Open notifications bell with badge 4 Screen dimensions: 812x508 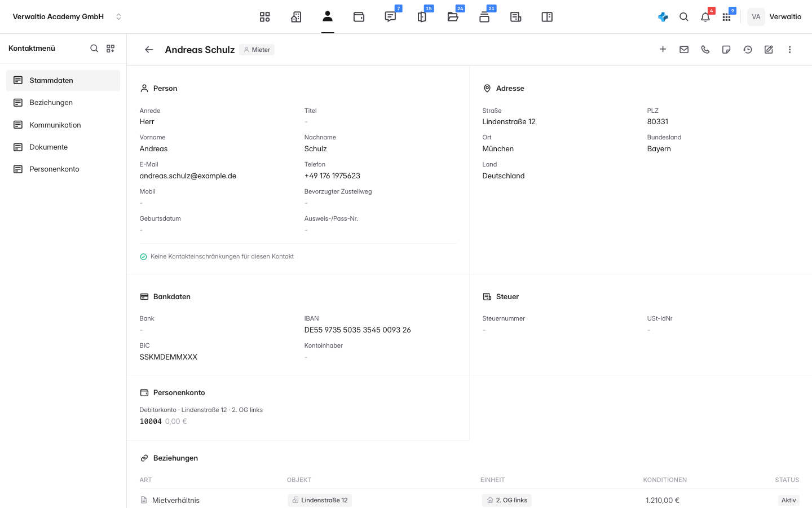(705, 17)
